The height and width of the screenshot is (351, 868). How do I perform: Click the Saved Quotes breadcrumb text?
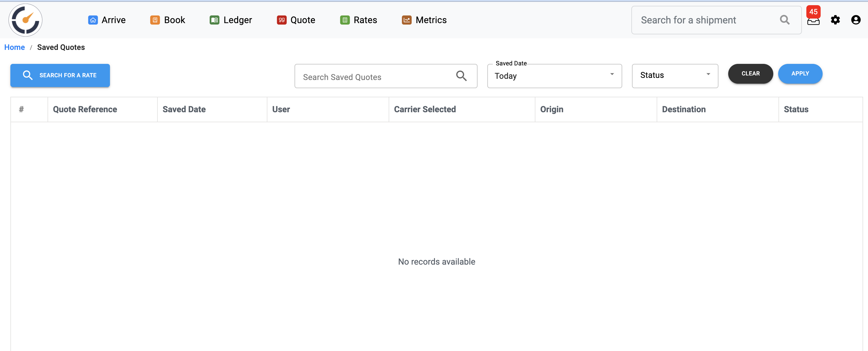[x=61, y=47]
